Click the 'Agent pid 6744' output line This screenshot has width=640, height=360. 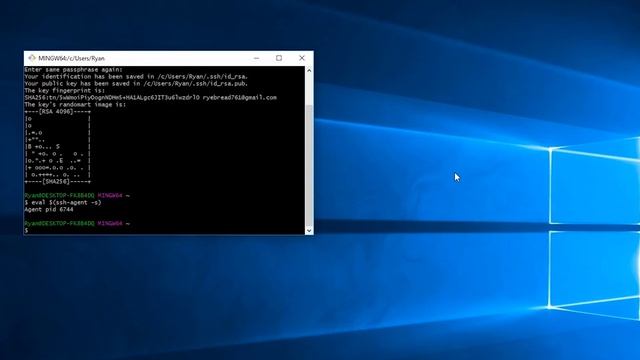tap(49, 209)
